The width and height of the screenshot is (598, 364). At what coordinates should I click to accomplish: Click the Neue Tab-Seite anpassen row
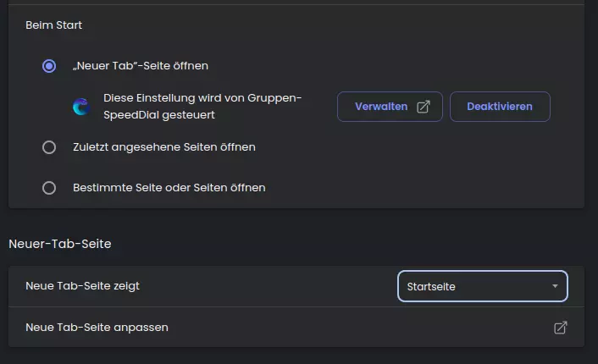click(296, 328)
